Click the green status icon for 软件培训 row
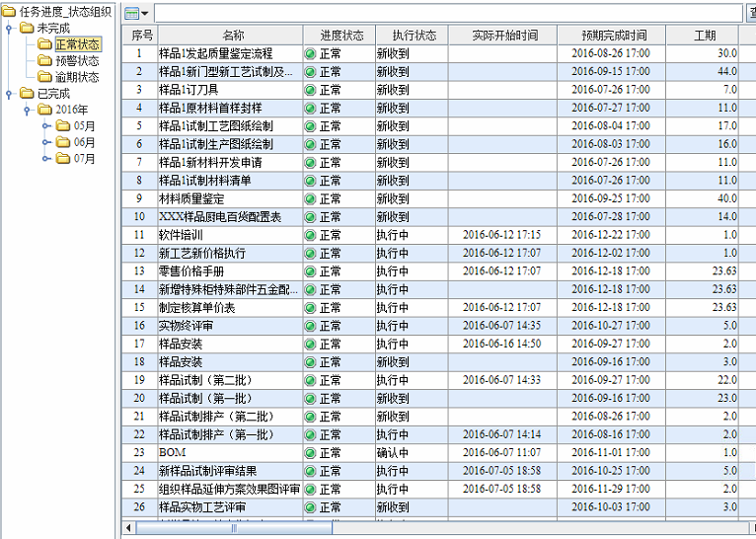The height and width of the screenshot is (539, 756). pyautogui.click(x=310, y=235)
